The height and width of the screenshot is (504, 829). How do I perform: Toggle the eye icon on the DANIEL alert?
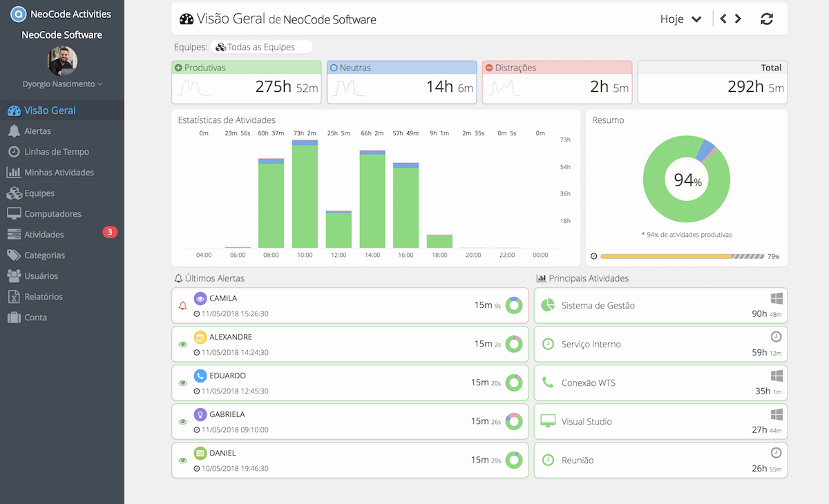coord(183,460)
